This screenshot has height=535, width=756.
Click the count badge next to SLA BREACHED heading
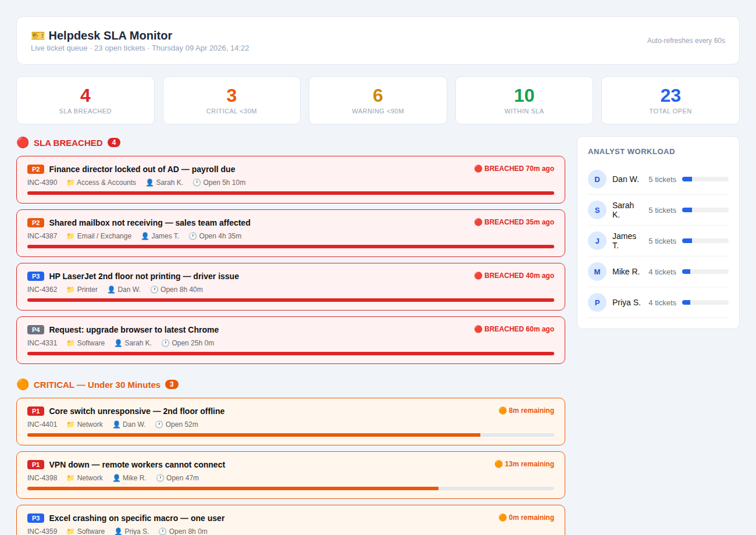point(114,142)
